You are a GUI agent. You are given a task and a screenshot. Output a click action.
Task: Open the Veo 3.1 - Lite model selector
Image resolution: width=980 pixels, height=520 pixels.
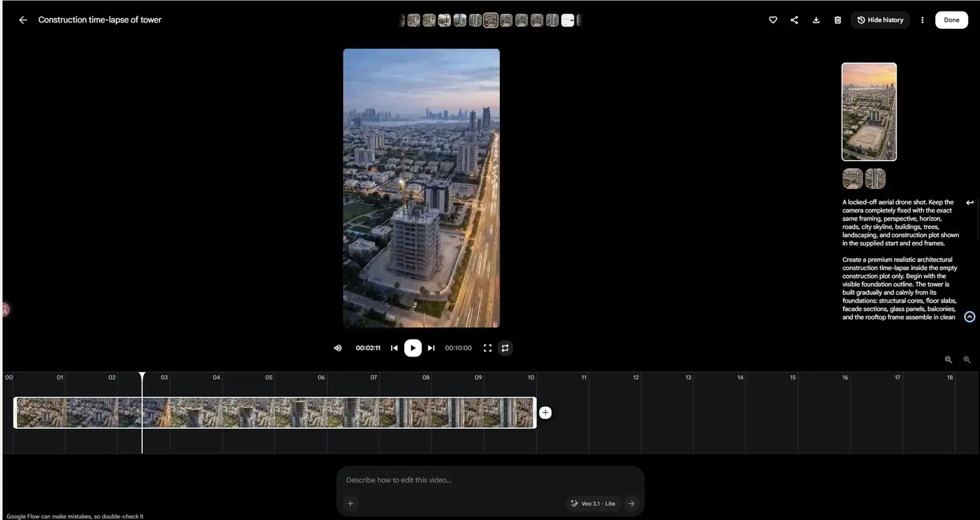pyautogui.click(x=593, y=503)
